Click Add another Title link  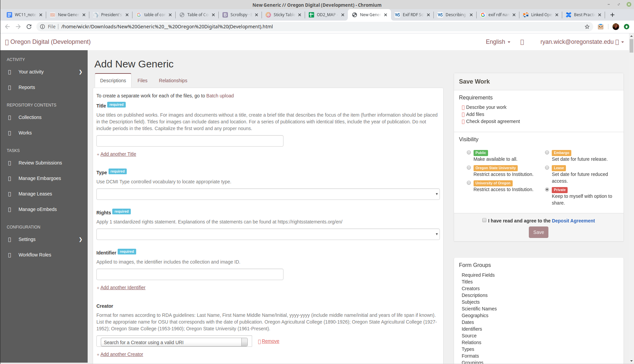(118, 154)
